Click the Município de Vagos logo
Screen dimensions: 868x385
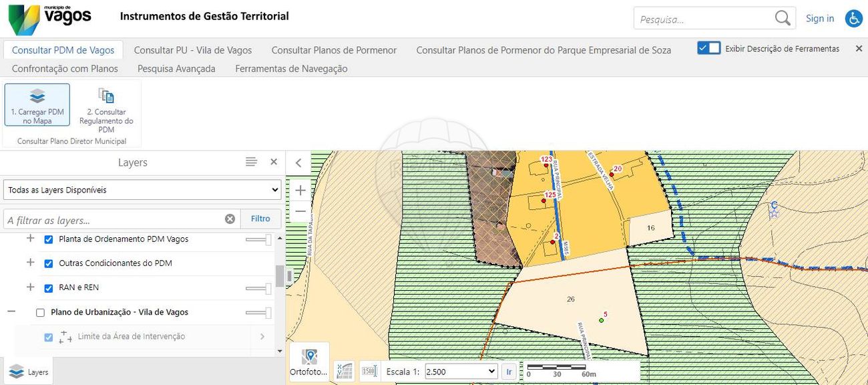[x=49, y=19]
